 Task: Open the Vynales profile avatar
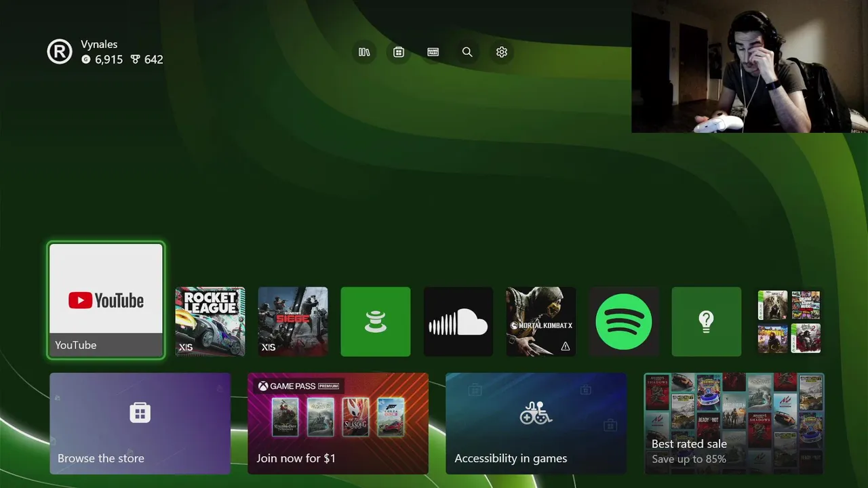(x=60, y=52)
